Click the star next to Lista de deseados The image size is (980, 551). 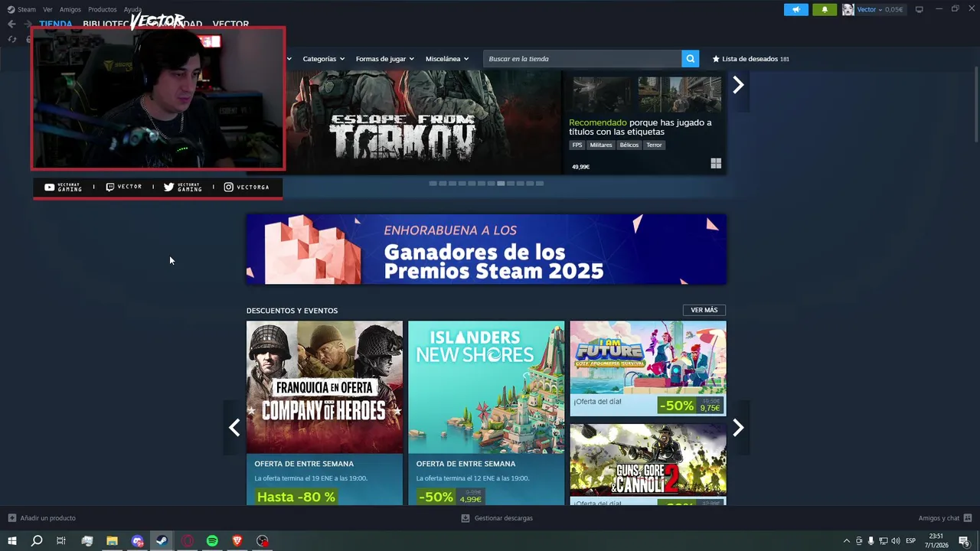point(716,59)
